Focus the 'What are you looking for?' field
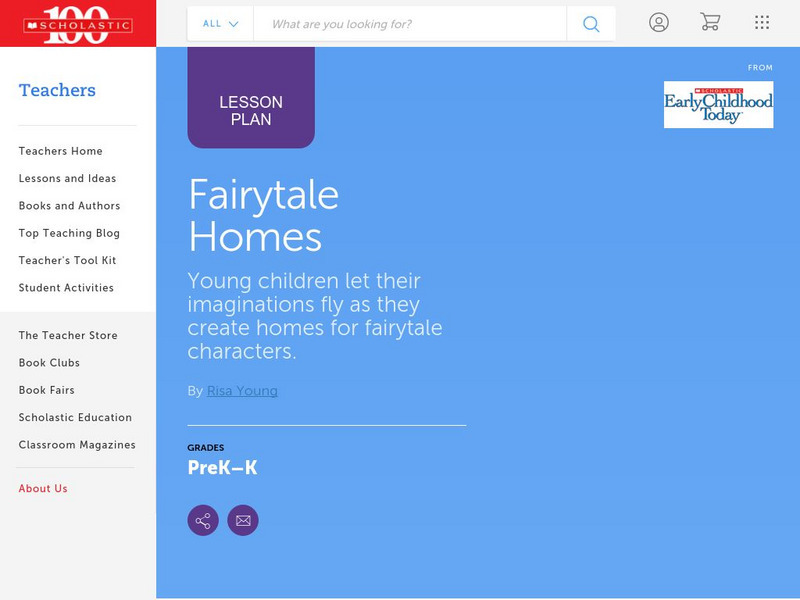Screen dimensions: 800x600 (x=410, y=24)
